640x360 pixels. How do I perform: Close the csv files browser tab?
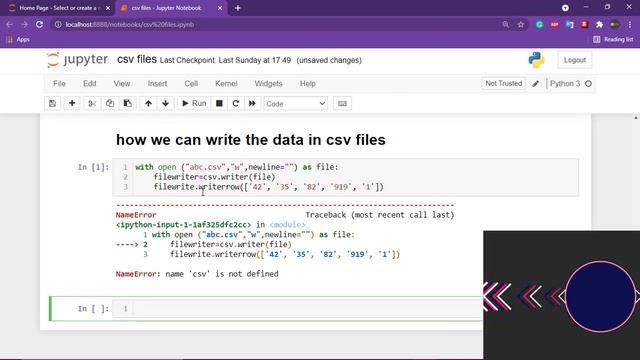coord(220,8)
